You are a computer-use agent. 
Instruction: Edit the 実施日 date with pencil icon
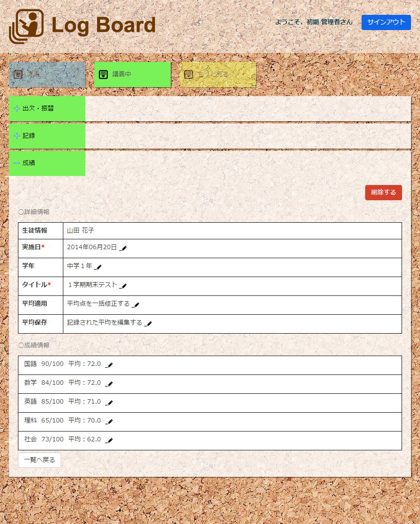(x=124, y=248)
